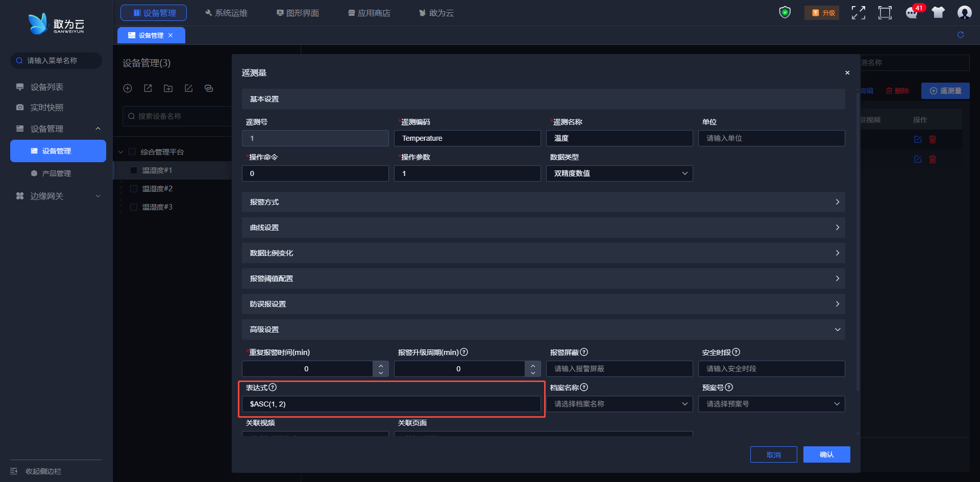
Task: Click the user avatar icon
Action: [964, 13]
